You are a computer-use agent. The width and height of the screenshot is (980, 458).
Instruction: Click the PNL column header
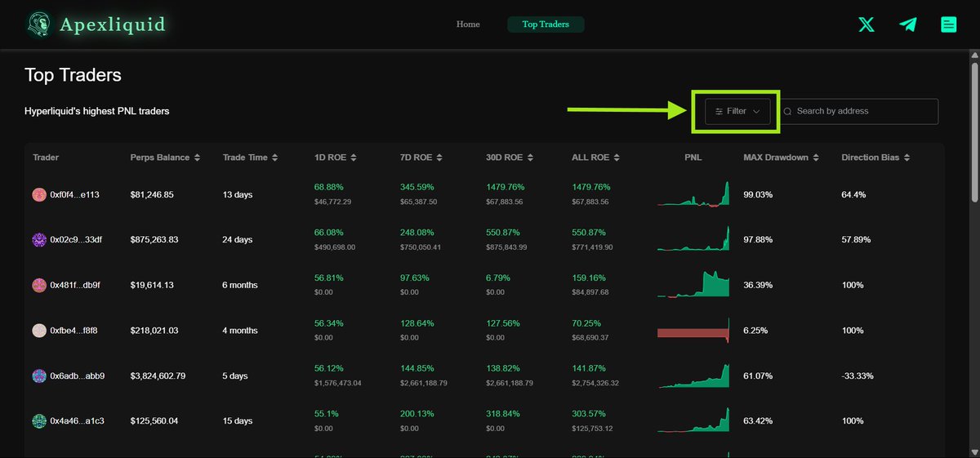(693, 158)
